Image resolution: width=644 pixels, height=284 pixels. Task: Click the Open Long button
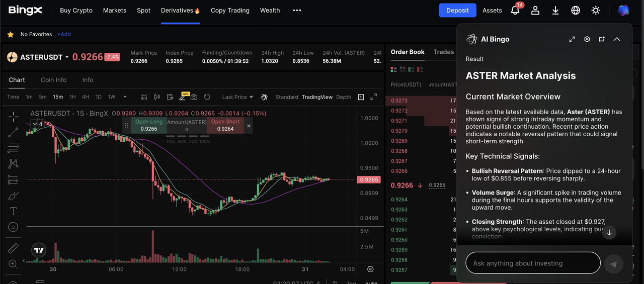[149, 125]
